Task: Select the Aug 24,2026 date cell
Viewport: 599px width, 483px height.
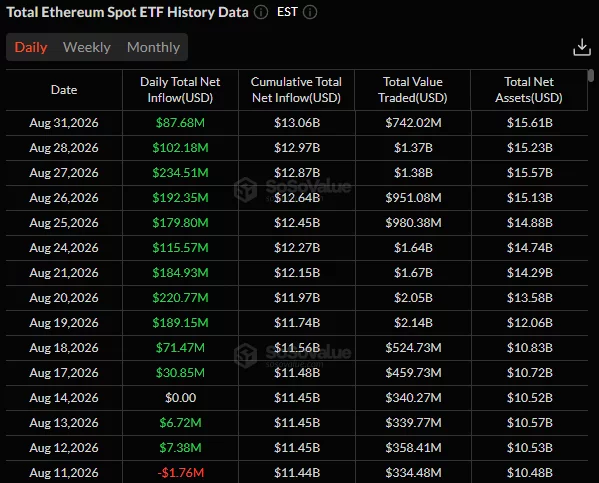Action: click(64, 248)
